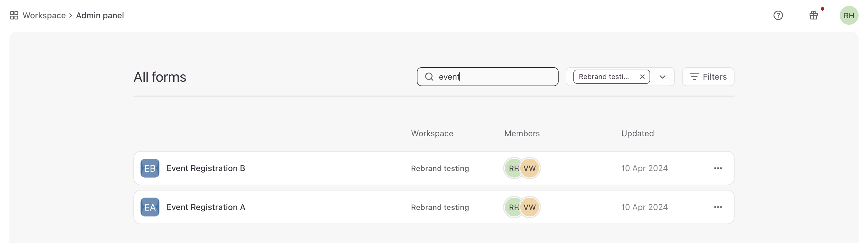Open more options for Event Registration B

coord(718,168)
